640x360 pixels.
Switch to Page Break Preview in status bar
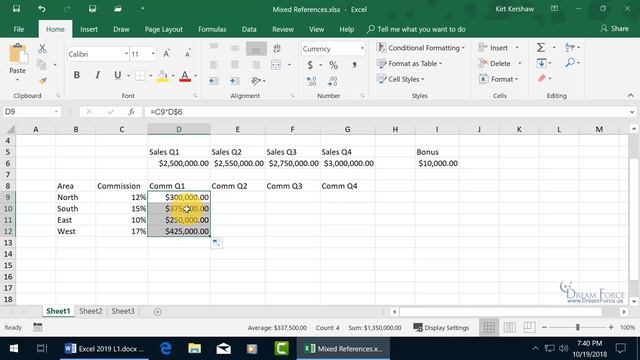click(x=529, y=327)
